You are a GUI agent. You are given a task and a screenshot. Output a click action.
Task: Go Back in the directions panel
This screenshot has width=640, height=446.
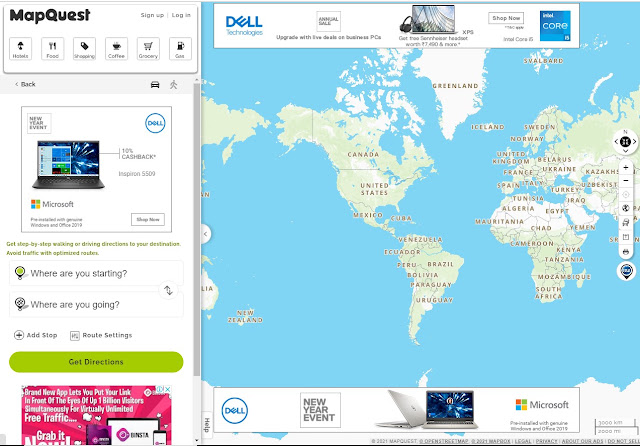pos(25,84)
